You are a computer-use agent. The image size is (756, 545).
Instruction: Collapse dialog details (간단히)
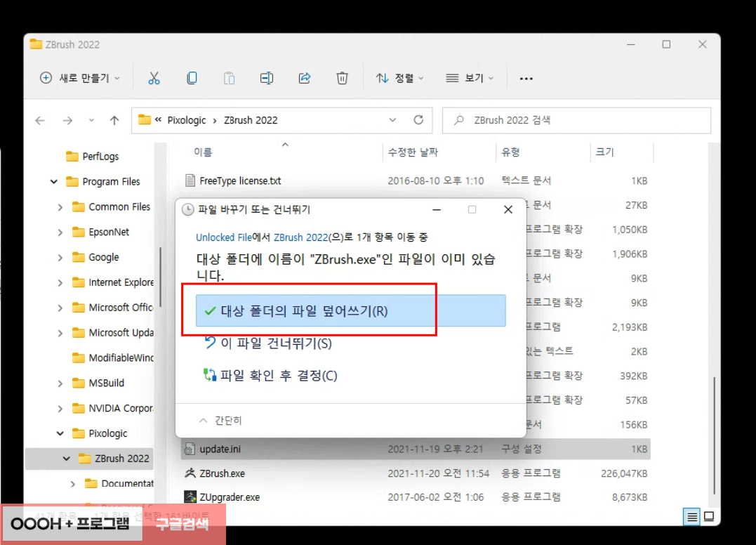[x=220, y=421]
